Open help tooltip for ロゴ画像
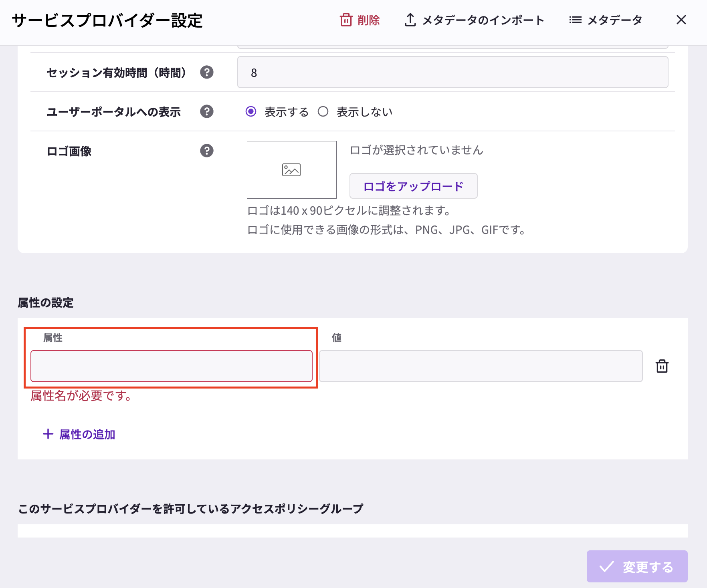Screen dimensions: 707x588 tap(206, 151)
